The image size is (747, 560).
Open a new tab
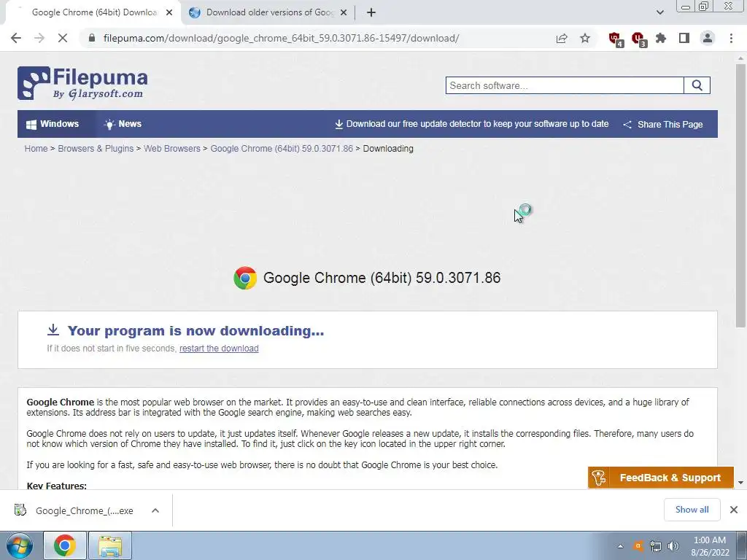click(x=371, y=13)
